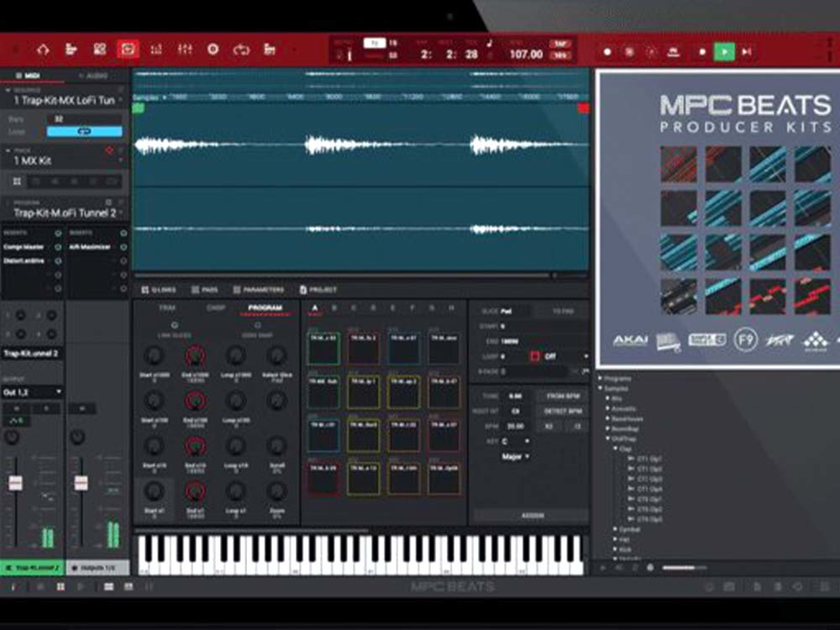Open the Parameters tab
Viewport: 840px width, 630px height.
point(258,290)
